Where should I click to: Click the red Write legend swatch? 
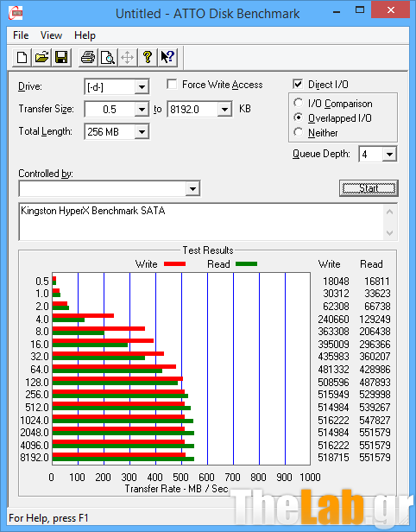pyautogui.click(x=174, y=264)
